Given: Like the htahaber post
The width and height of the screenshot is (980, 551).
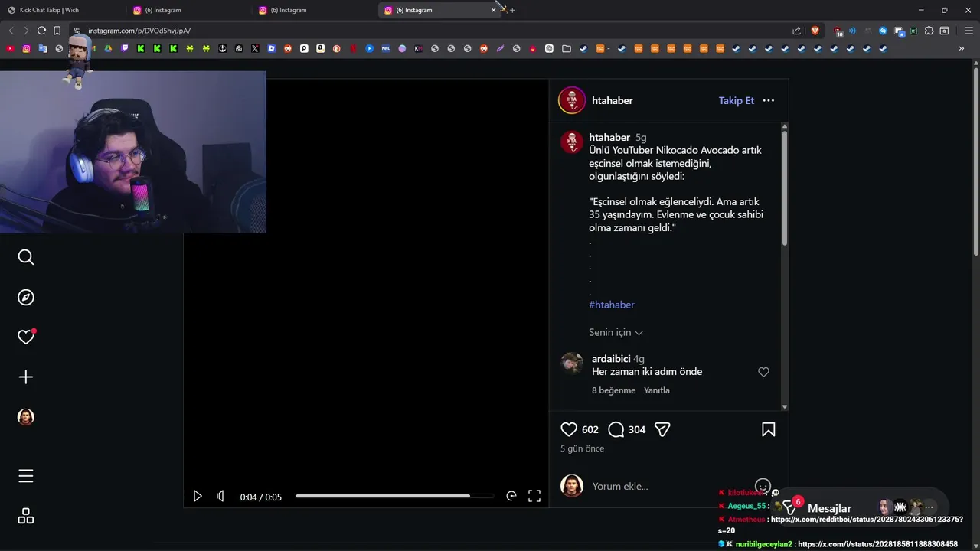Looking at the screenshot, I should [x=569, y=429].
